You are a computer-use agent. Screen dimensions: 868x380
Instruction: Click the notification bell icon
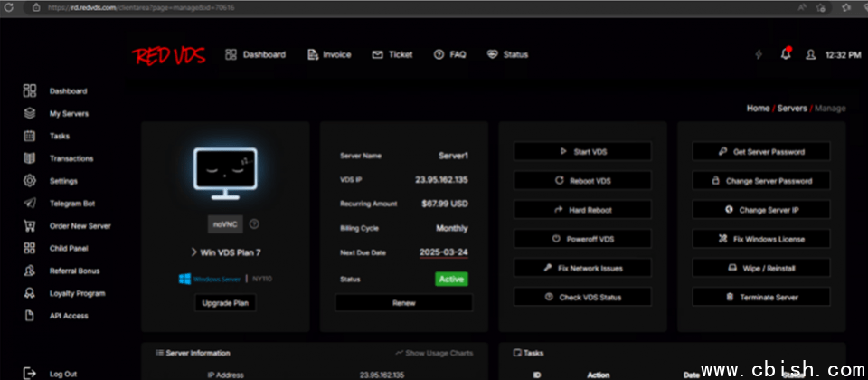pyautogui.click(x=786, y=54)
